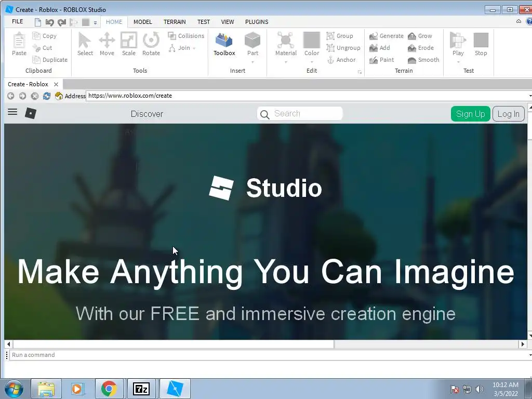Expand the Part dropdown arrow

click(x=252, y=62)
